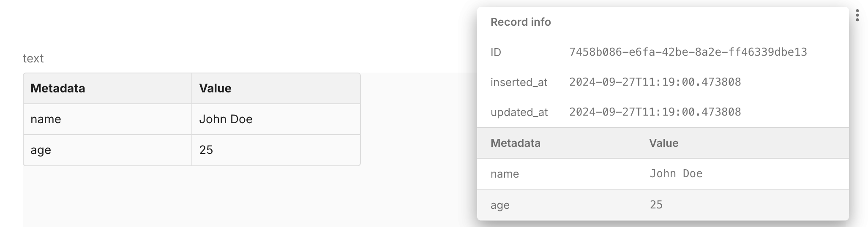Viewport: 868px width, 227px height.
Task: Click Metadata header in Record info popup
Action: 515,143
